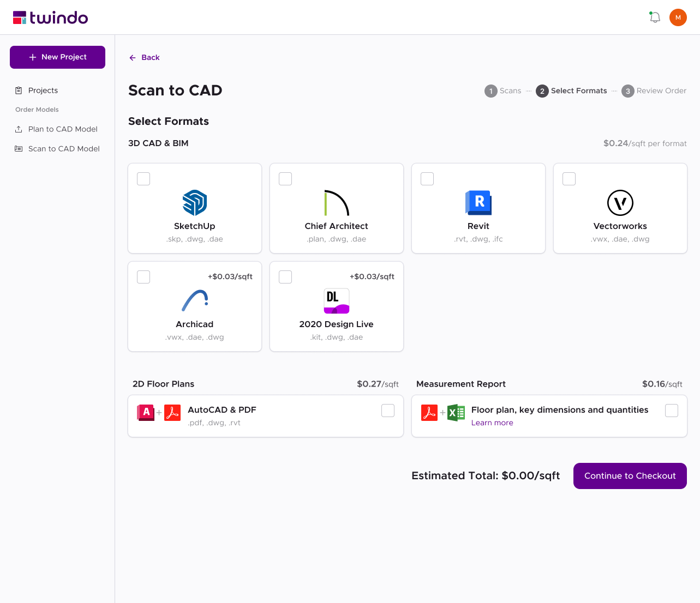This screenshot has width=700, height=603.
Task: Open the user avatar M menu
Action: pos(678,17)
